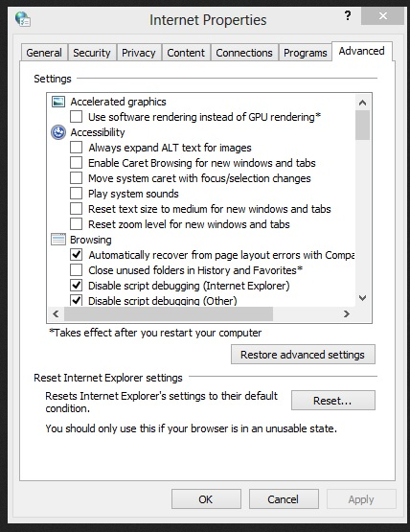Click the vertical scrollbar thumb in settings
The image size is (410, 532).
tap(362, 125)
